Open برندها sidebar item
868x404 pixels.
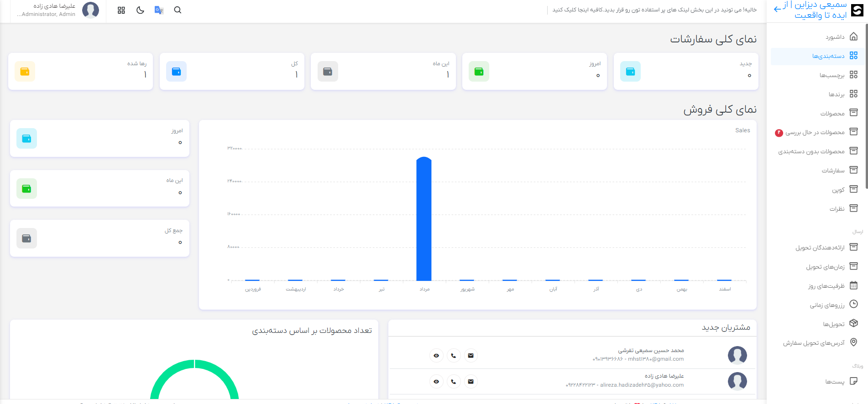click(818, 94)
